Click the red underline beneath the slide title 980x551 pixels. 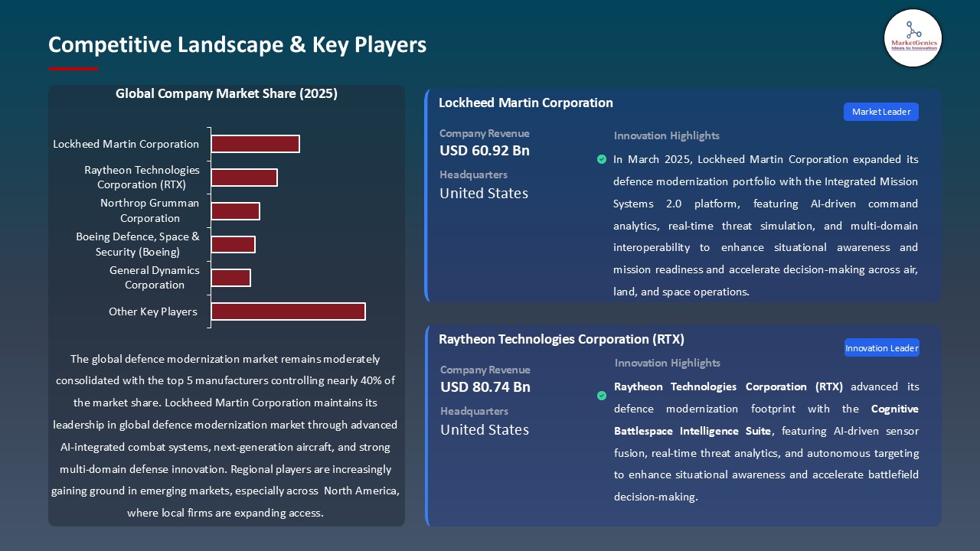pos(73,67)
